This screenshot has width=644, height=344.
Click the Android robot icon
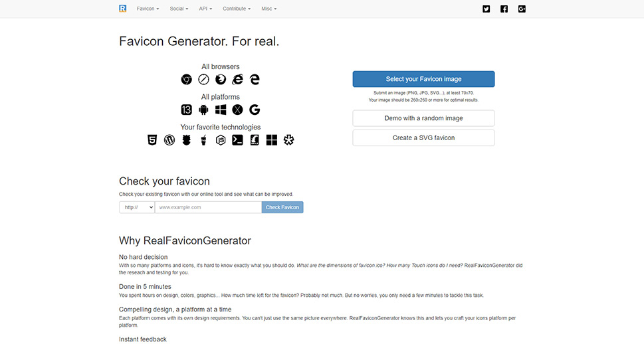point(203,110)
